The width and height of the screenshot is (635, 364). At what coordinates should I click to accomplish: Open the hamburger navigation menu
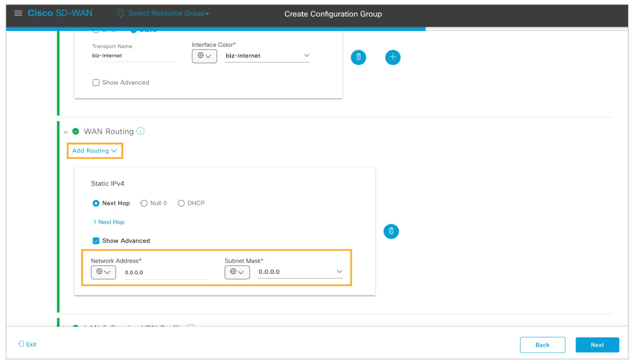(x=18, y=13)
